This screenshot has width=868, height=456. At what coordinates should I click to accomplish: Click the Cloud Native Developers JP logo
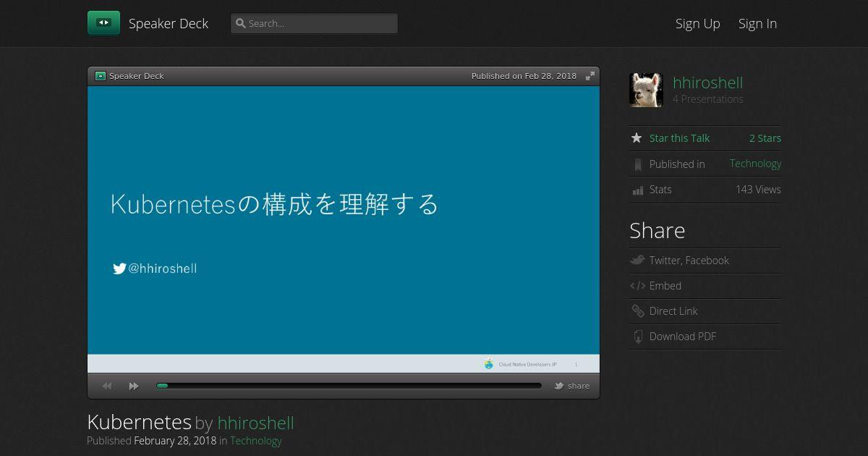(489, 364)
